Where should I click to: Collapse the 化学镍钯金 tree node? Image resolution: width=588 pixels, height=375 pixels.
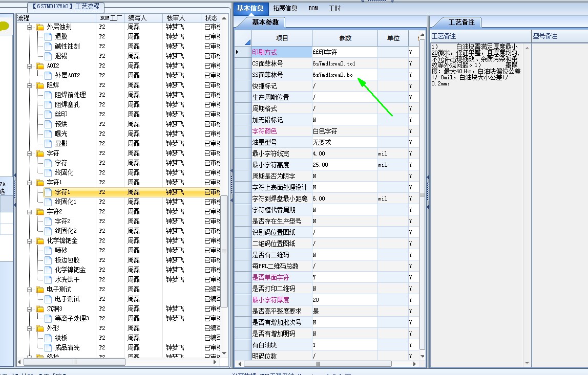30,241
